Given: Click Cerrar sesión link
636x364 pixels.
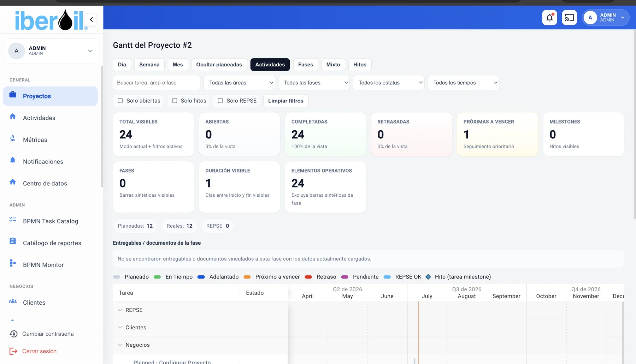Looking at the screenshot, I should (x=39, y=351).
